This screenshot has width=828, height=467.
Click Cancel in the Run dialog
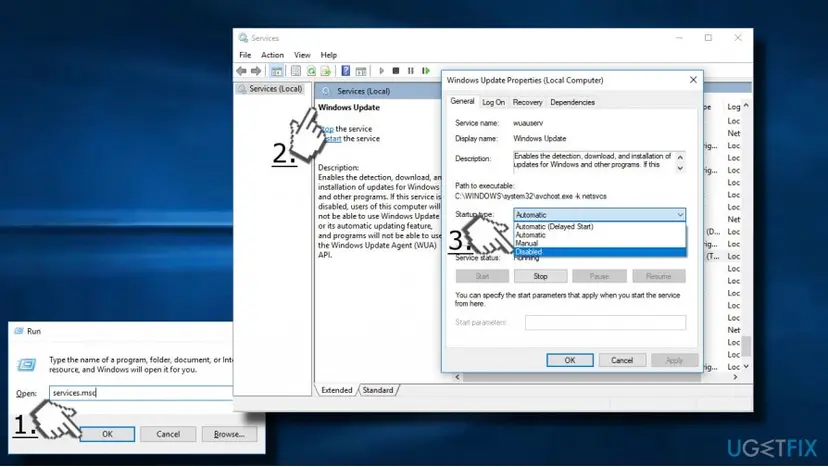[168, 434]
